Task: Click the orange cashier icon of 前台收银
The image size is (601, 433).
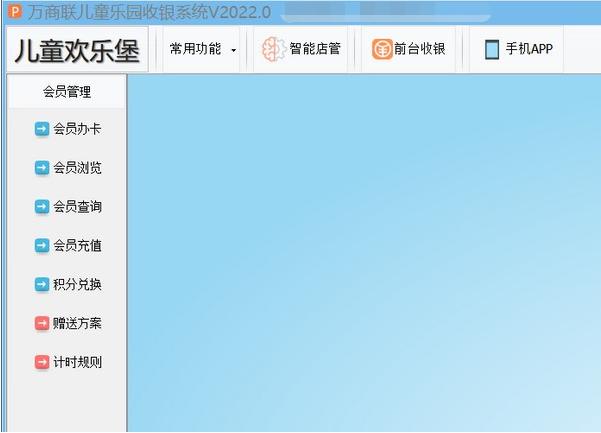Action: [382, 49]
